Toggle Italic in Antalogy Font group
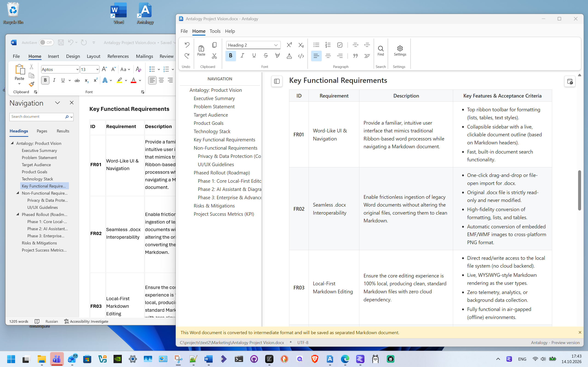This screenshot has height=367, width=588. point(242,56)
